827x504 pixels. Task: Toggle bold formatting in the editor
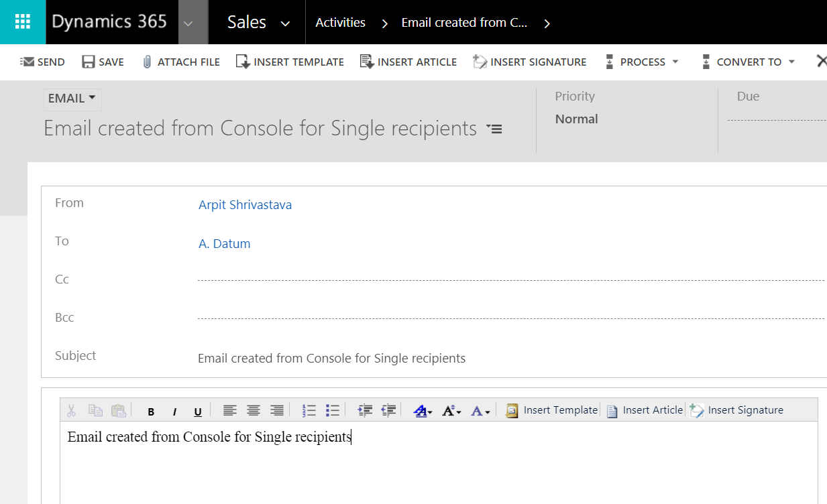pos(151,412)
